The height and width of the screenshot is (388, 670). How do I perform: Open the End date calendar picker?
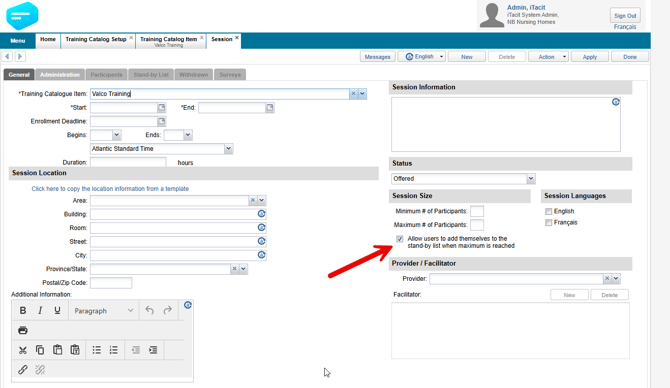[x=270, y=107]
